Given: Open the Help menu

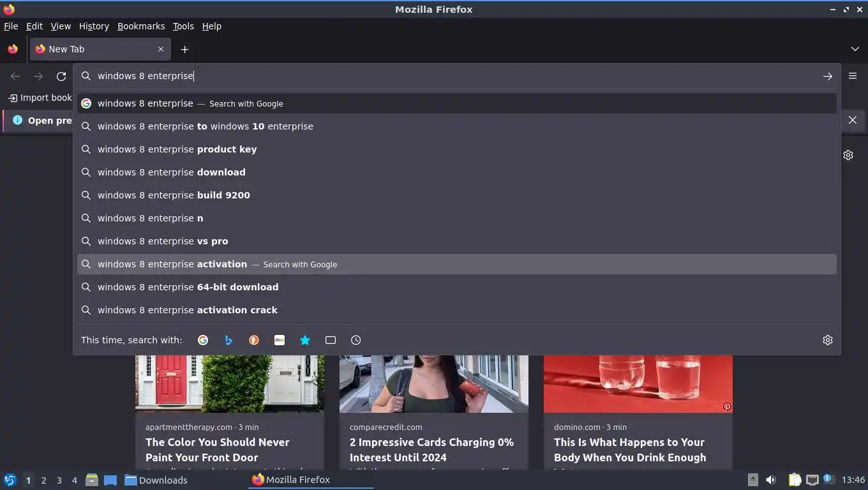Looking at the screenshot, I should tap(211, 26).
